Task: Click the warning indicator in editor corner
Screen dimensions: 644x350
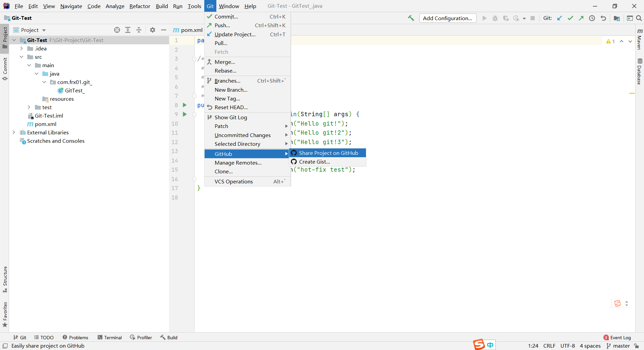Action: pos(610,41)
